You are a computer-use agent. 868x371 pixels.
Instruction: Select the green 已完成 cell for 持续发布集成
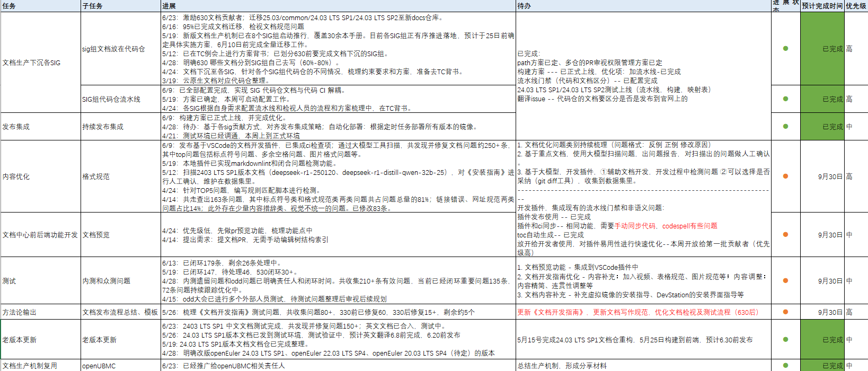[822, 127]
